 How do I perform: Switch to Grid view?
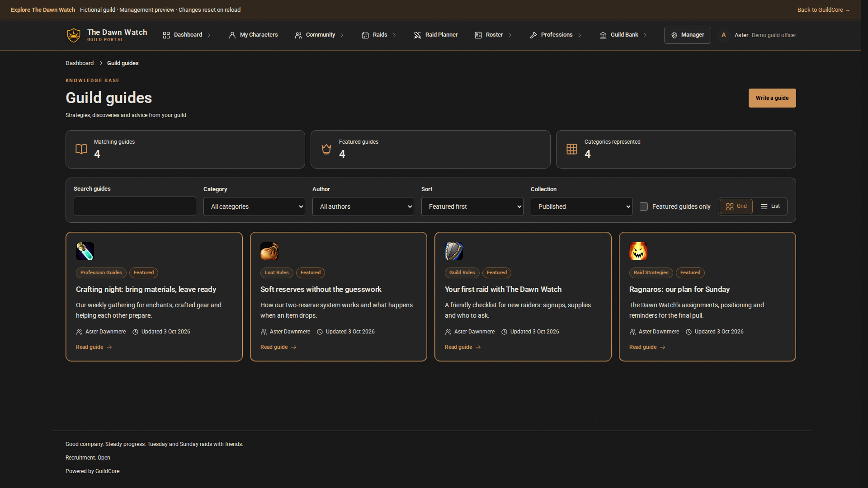736,206
